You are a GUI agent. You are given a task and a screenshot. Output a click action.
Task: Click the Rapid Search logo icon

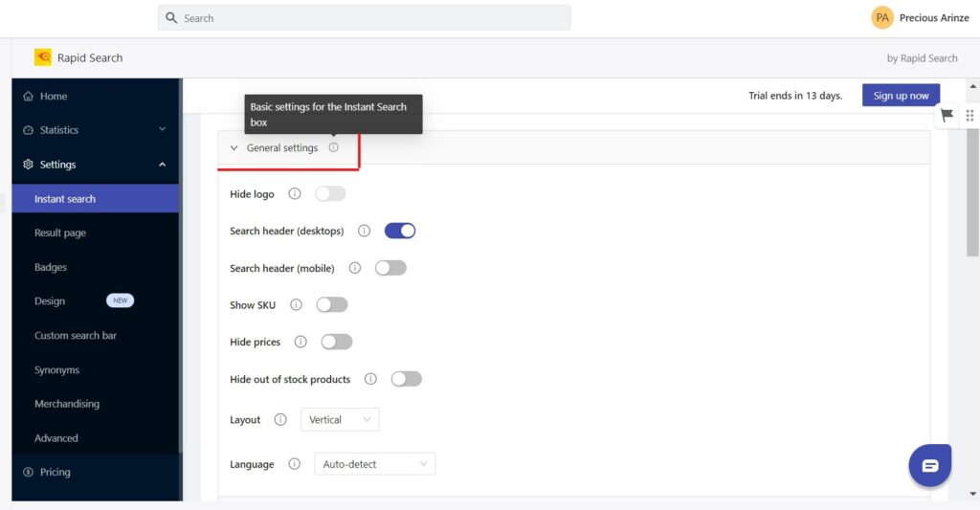pyautogui.click(x=43, y=57)
